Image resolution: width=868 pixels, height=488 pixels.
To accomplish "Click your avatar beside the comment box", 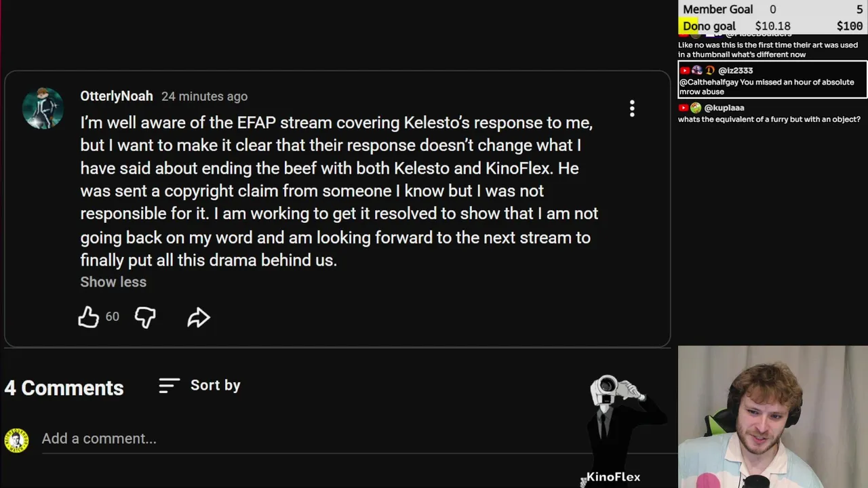I will [17, 440].
